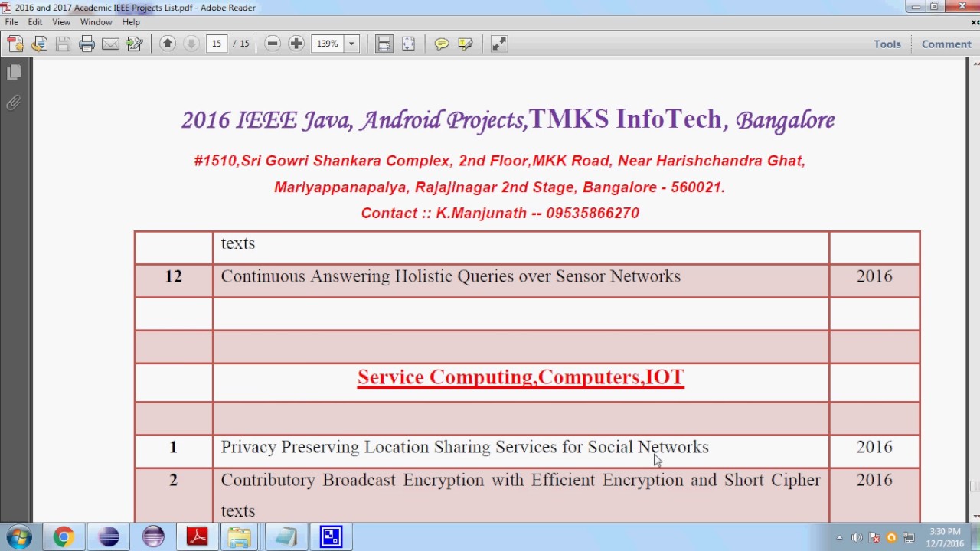Open the Windows Start button
Image resolution: width=980 pixels, height=551 pixels.
[x=19, y=537]
